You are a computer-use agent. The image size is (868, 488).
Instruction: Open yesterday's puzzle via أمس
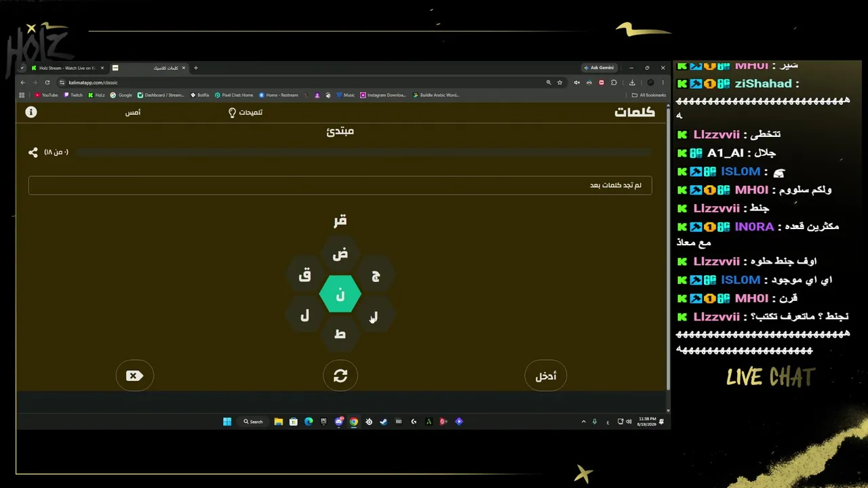pyautogui.click(x=133, y=113)
